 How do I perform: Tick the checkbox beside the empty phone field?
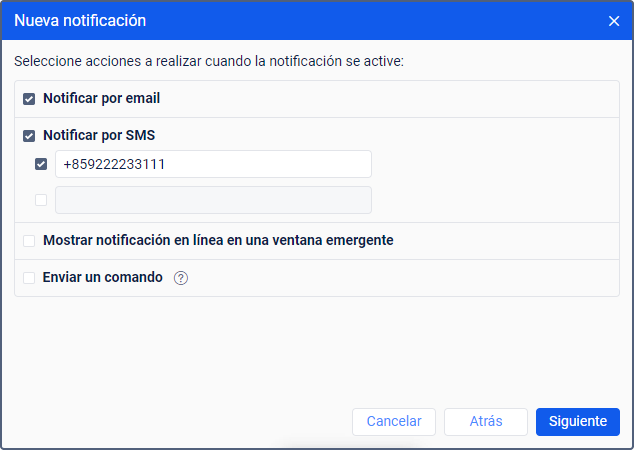[x=41, y=199]
